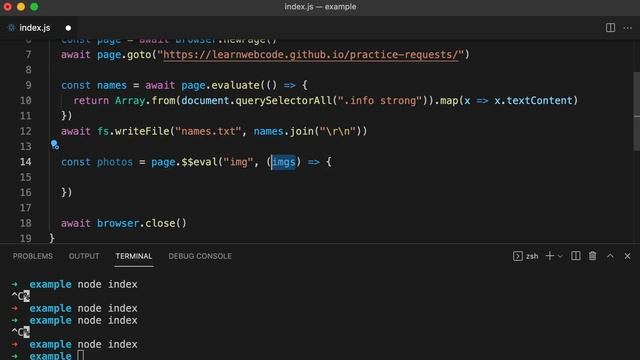The width and height of the screenshot is (640, 360).
Task: Click the ".info strong" string on line 10
Action: 380,101
